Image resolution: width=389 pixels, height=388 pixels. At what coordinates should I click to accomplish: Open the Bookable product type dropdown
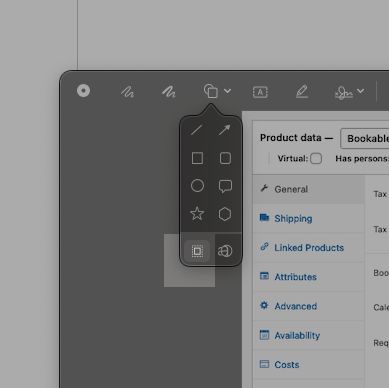(364, 138)
